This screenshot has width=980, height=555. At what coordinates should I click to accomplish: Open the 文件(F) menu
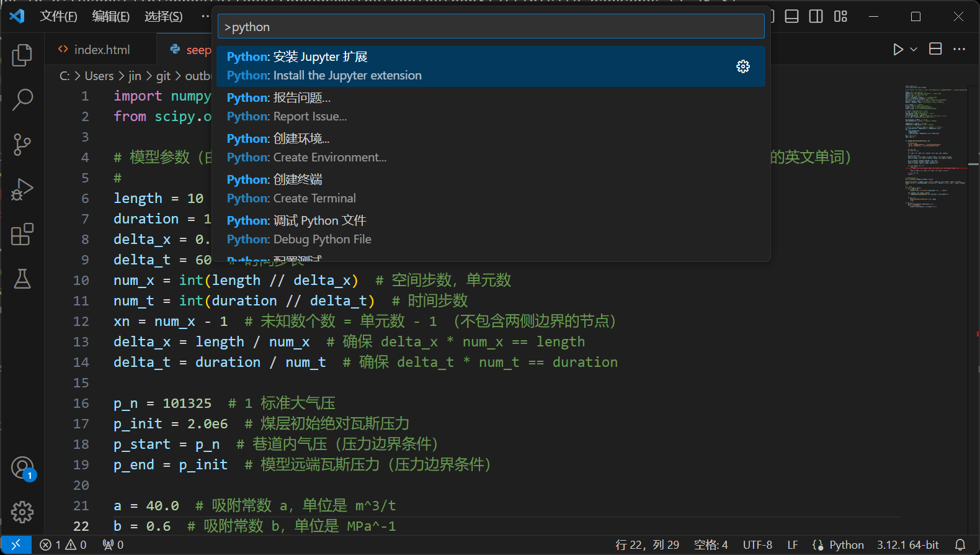coord(58,17)
